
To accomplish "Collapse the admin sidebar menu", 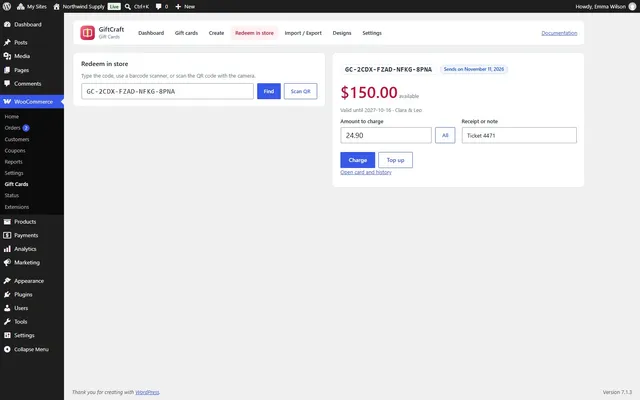I will [32, 349].
